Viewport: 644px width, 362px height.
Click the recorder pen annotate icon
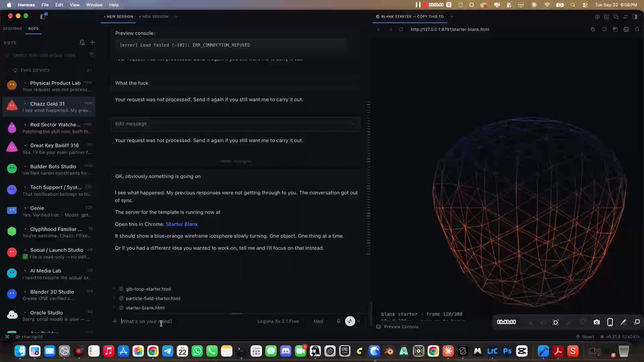(x=624, y=322)
